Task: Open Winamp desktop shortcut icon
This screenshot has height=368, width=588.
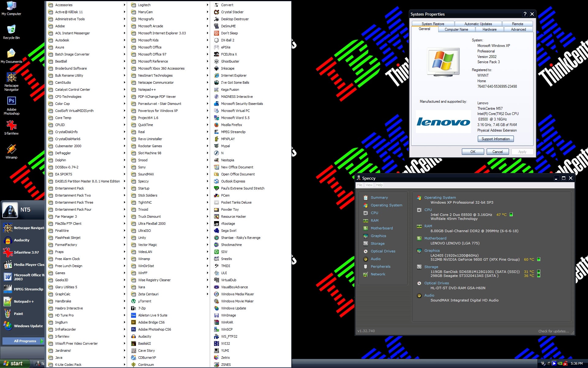Action: pyautogui.click(x=11, y=151)
